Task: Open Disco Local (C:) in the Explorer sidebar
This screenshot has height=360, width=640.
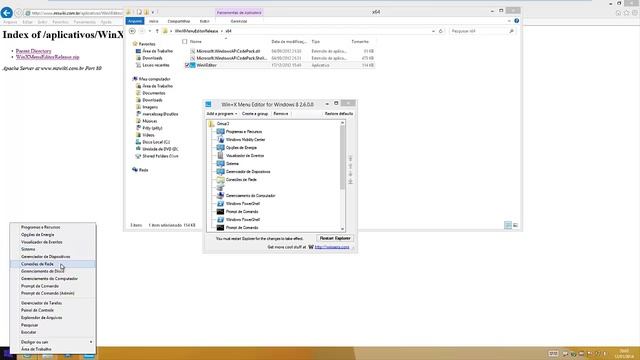Action: tap(156, 142)
